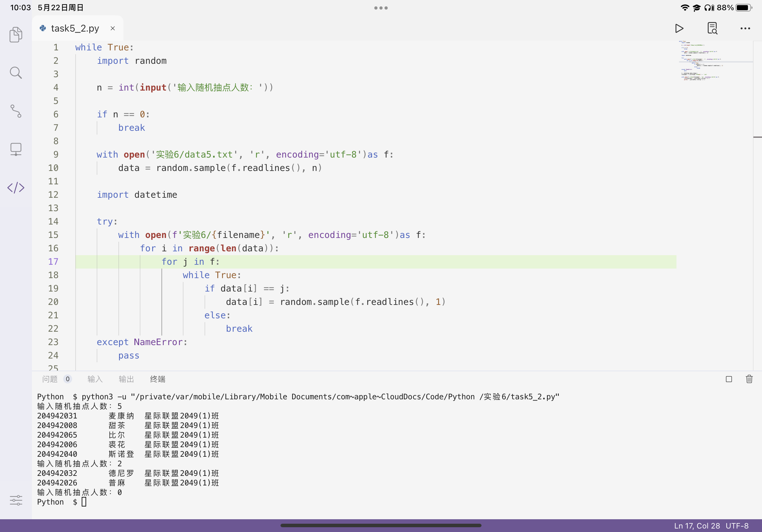Open the remote connections sidebar icon
762x532 pixels.
pos(16,149)
